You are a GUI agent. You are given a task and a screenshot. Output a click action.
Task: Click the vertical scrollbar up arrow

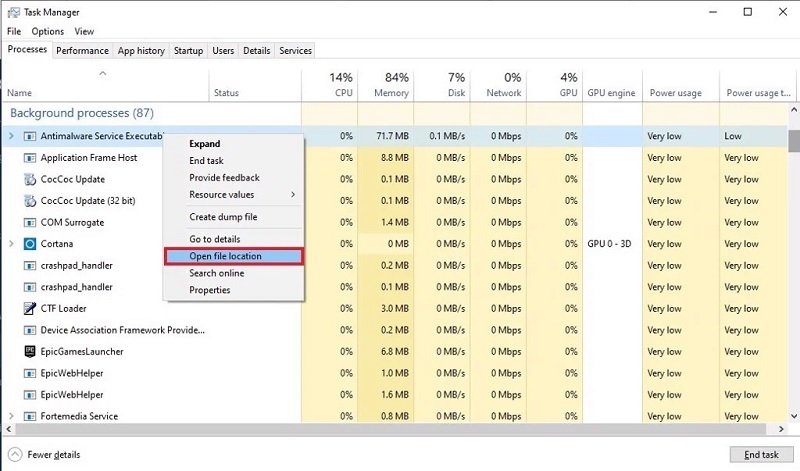click(794, 110)
